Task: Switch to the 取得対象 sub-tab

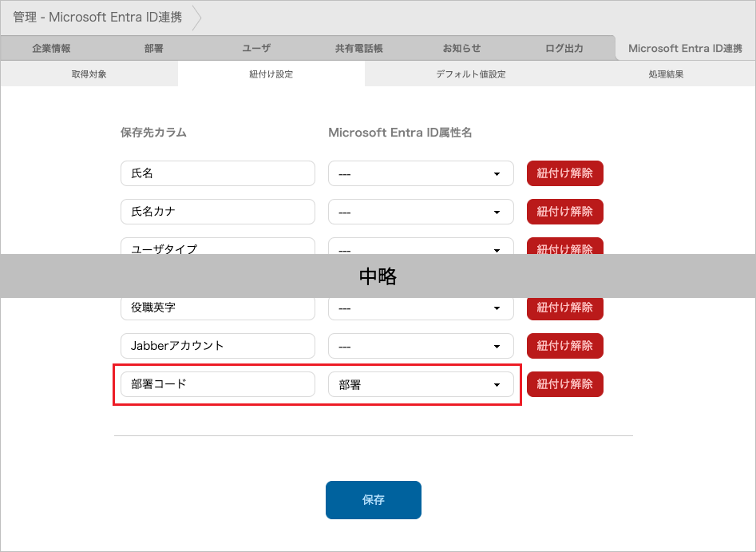Action: pos(89,73)
